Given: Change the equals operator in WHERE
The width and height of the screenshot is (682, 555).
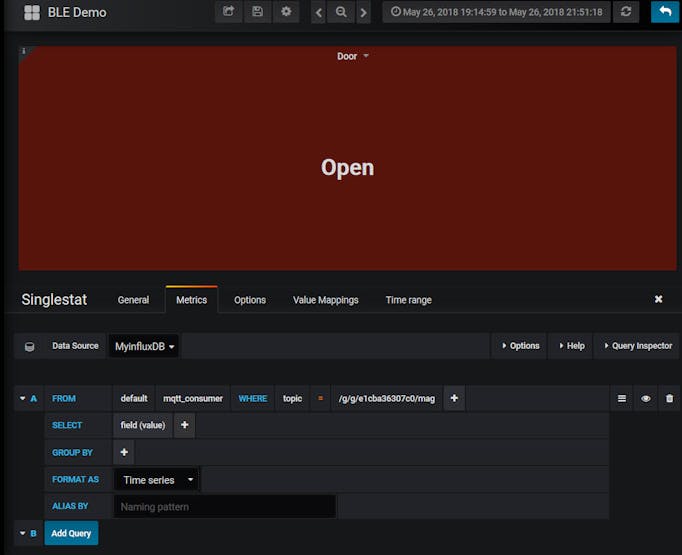Looking at the screenshot, I should (320, 398).
